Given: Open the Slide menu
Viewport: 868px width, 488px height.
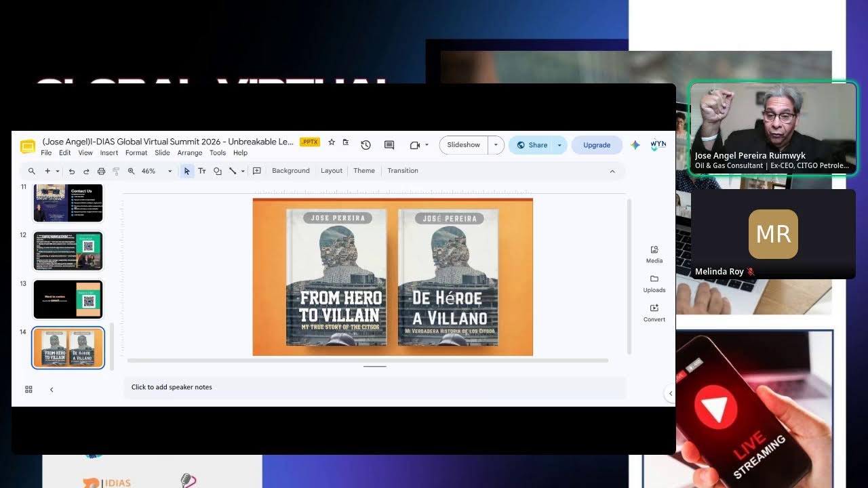Looking at the screenshot, I should 162,153.
